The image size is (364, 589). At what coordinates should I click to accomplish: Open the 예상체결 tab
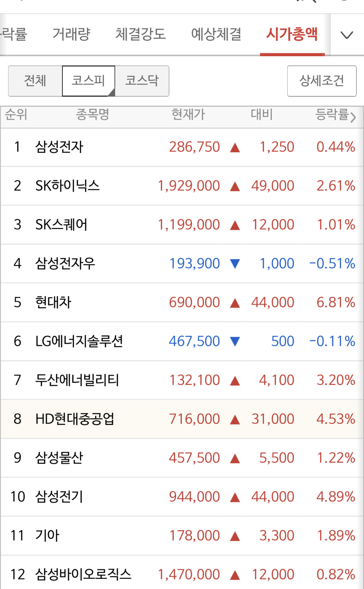coord(216,34)
